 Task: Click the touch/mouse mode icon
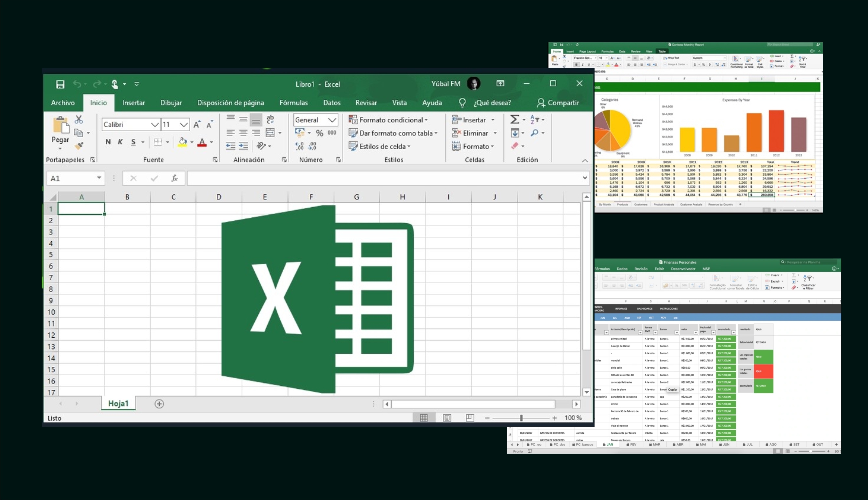tap(115, 84)
